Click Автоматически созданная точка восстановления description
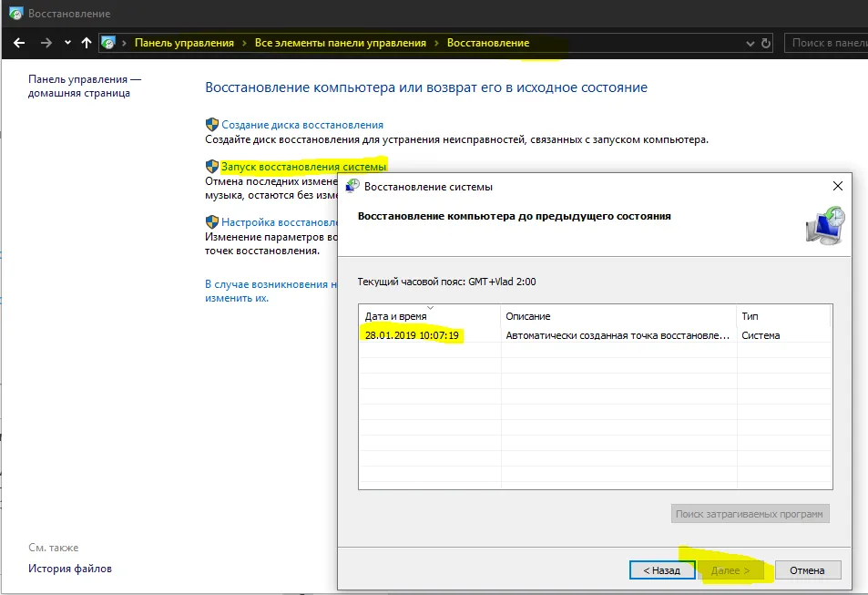868x595 pixels. point(618,335)
